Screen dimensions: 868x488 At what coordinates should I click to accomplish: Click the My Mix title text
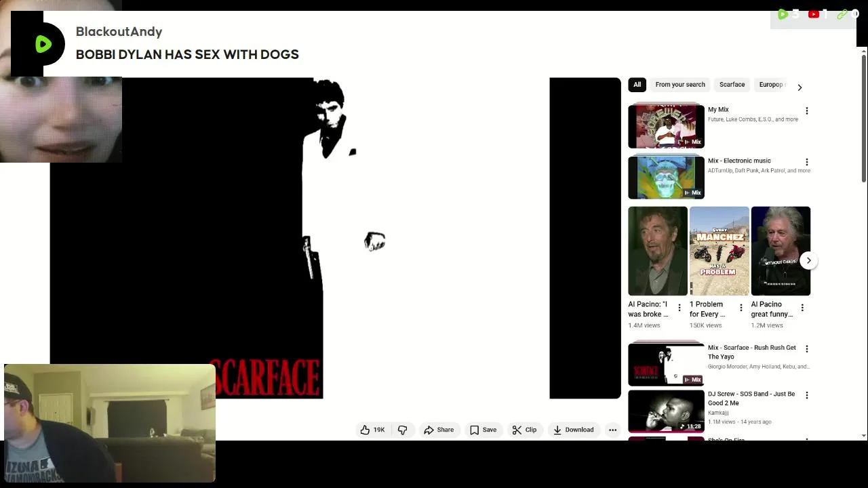718,109
